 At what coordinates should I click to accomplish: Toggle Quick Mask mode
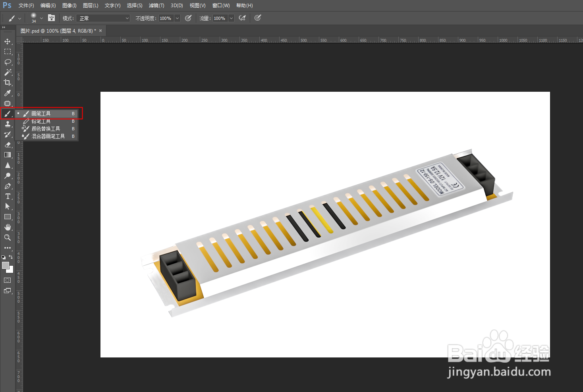click(8, 280)
